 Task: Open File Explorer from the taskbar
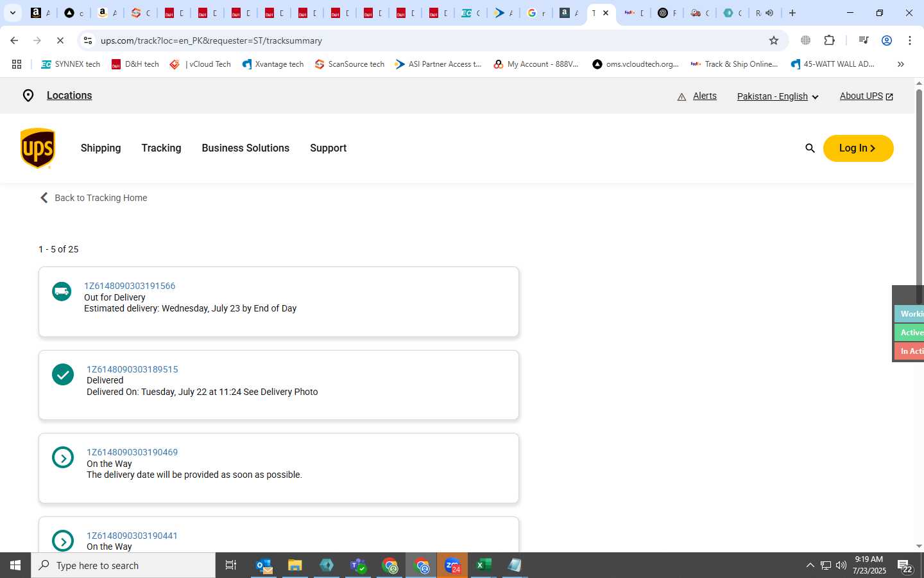click(295, 566)
